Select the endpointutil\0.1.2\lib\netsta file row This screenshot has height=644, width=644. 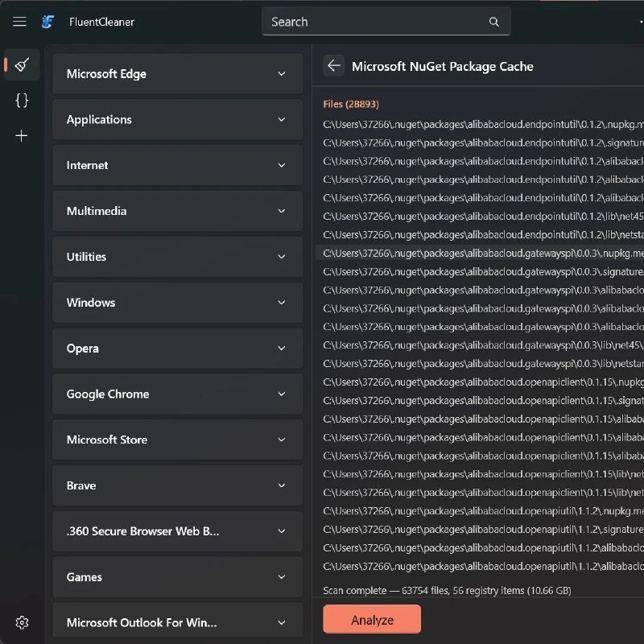[x=483, y=235]
